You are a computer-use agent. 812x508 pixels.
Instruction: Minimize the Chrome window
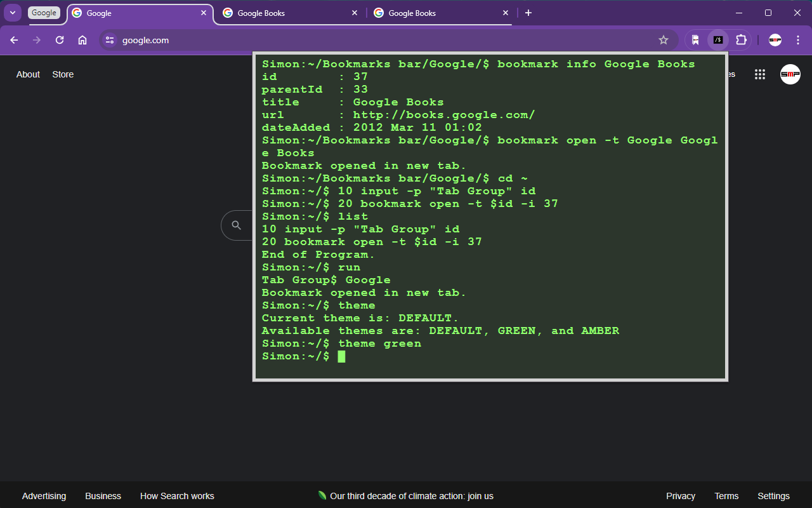point(739,13)
